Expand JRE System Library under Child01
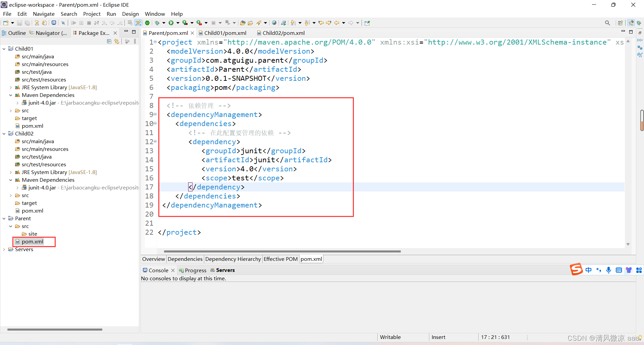 [11, 88]
